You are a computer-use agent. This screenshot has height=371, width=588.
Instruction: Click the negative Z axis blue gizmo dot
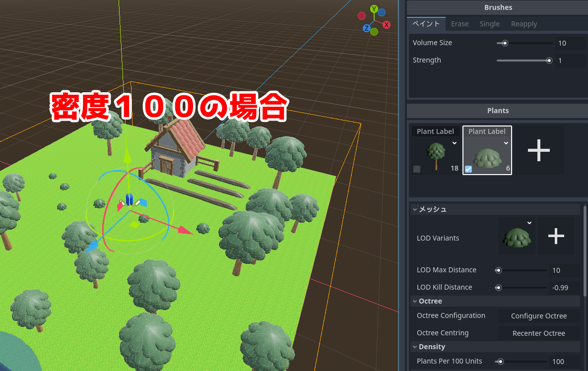pyautogui.click(x=382, y=12)
